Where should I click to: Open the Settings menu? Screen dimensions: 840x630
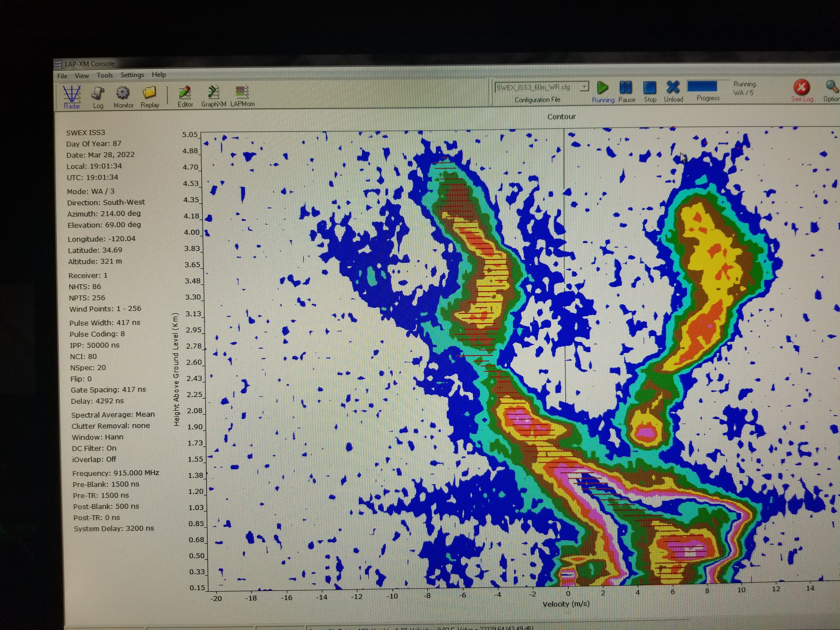pos(132,75)
